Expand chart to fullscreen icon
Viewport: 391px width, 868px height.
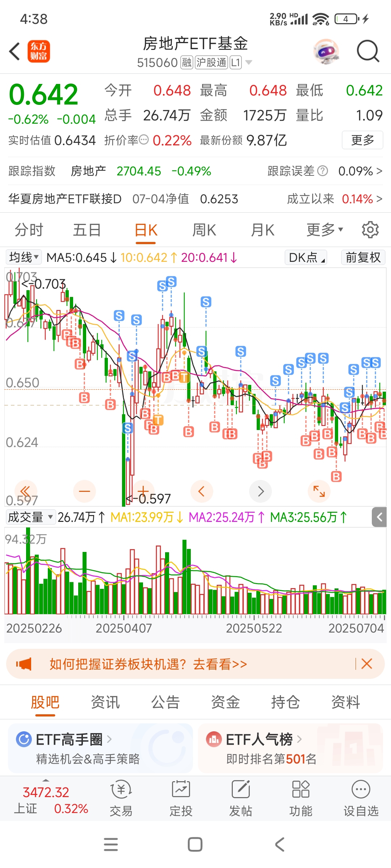(319, 491)
